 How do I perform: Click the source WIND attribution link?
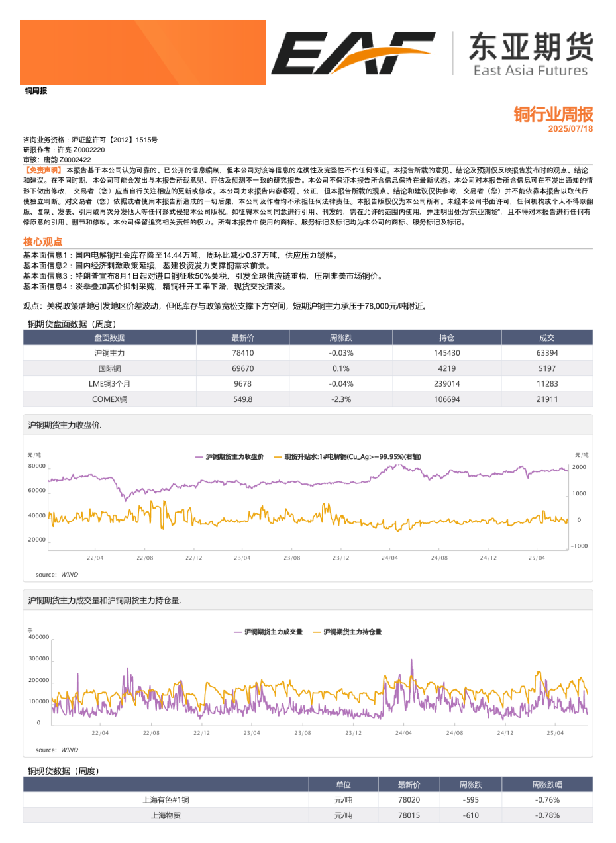pyautogui.click(x=54, y=575)
